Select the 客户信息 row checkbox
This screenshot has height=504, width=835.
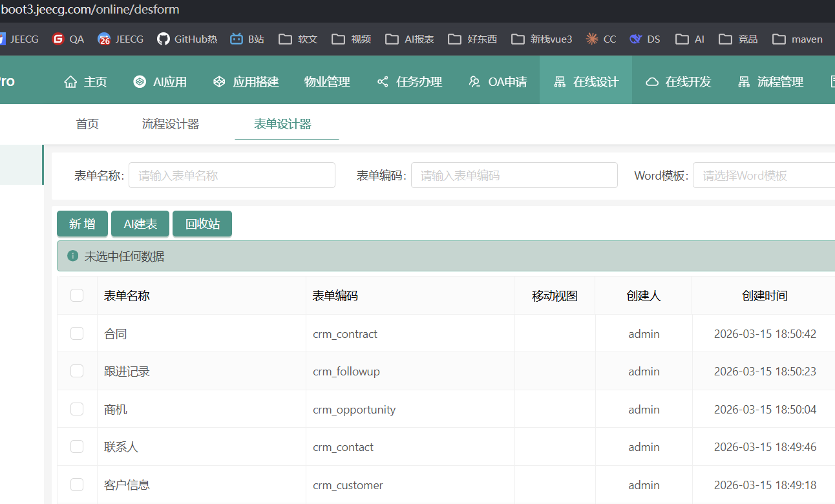pyautogui.click(x=77, y=485)
